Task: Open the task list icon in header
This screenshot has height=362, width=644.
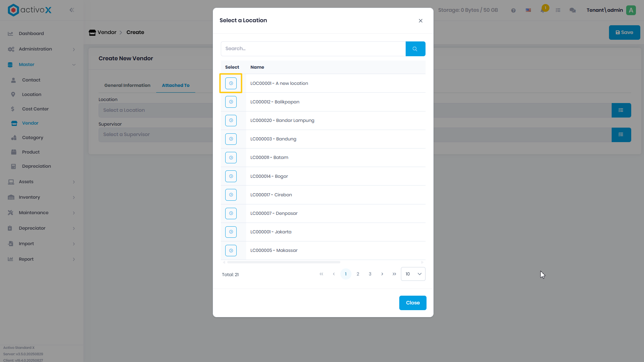Action: click(x=558, y=10)
